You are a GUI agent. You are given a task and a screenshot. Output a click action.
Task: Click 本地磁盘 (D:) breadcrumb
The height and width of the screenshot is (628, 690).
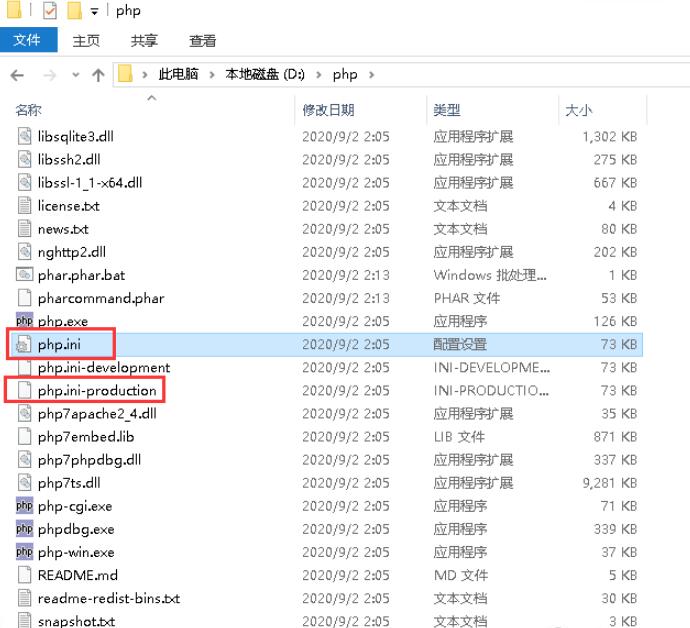pos(265,74)
